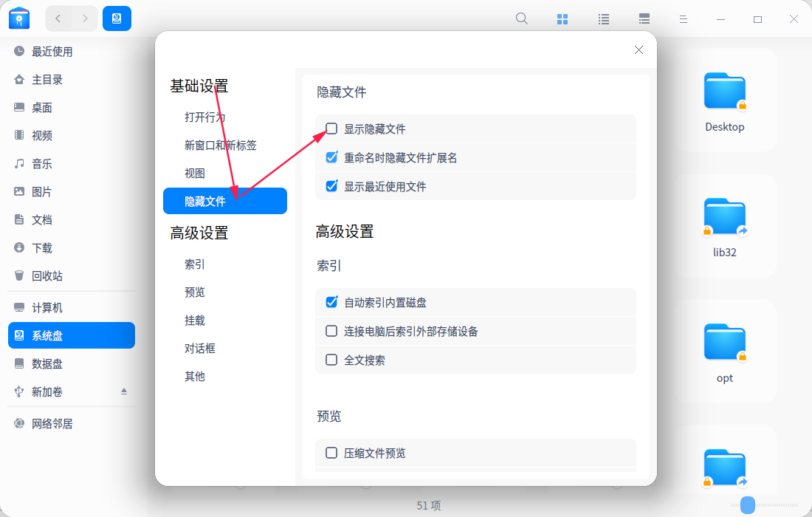Click the 主目录 home icon
This screenshot has height=517, width=812.
pos(19,79)
